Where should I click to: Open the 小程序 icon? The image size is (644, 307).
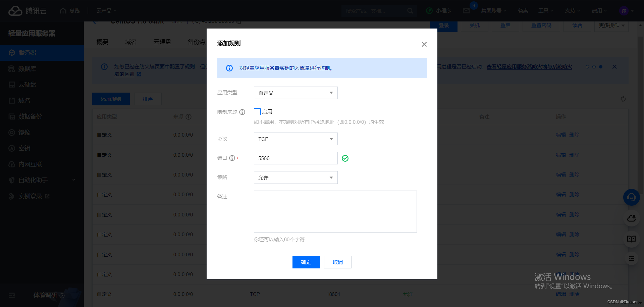click(429, 11)
